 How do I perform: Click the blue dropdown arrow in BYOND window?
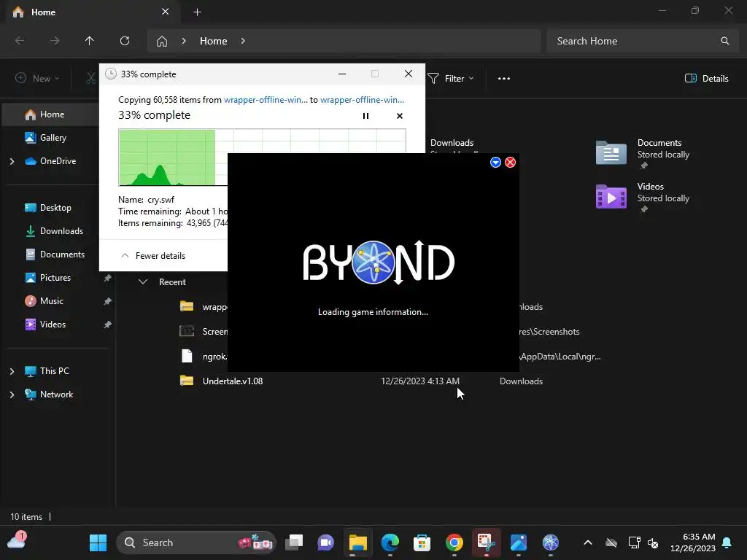(x=495, y=163)
